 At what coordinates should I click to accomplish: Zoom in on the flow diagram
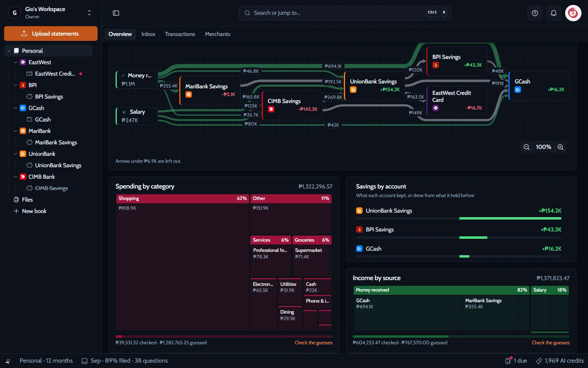click(x=561, y=147)
